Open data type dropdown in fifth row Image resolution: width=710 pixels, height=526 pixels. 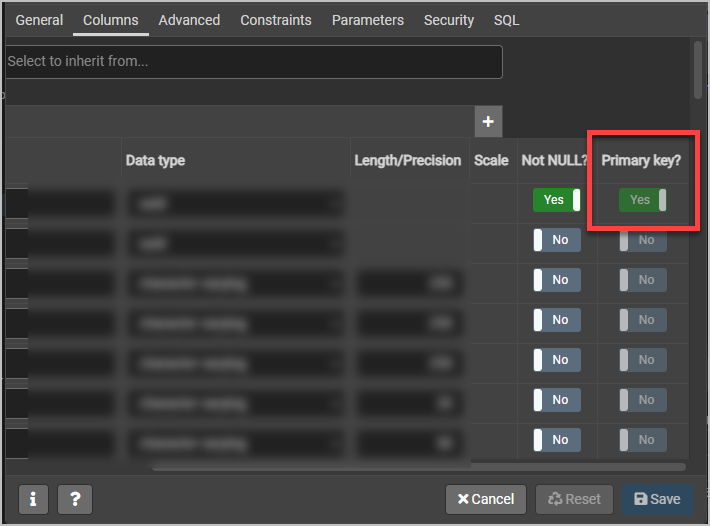[x=235, y=363]
